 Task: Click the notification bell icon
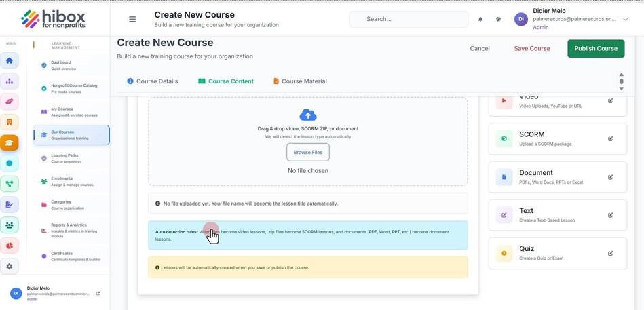(x=480, y=19)
